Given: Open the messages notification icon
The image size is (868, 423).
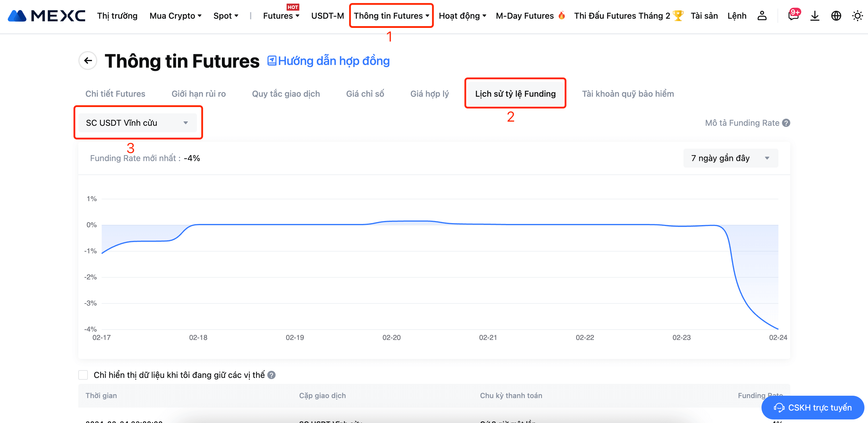Looking at the screenshot, I should tap(793, 16).
